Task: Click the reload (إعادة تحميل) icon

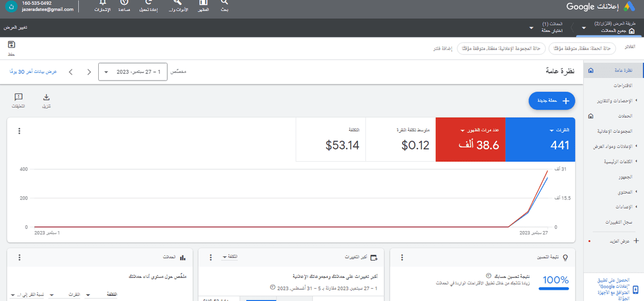Action: click(x=149, y=3)
